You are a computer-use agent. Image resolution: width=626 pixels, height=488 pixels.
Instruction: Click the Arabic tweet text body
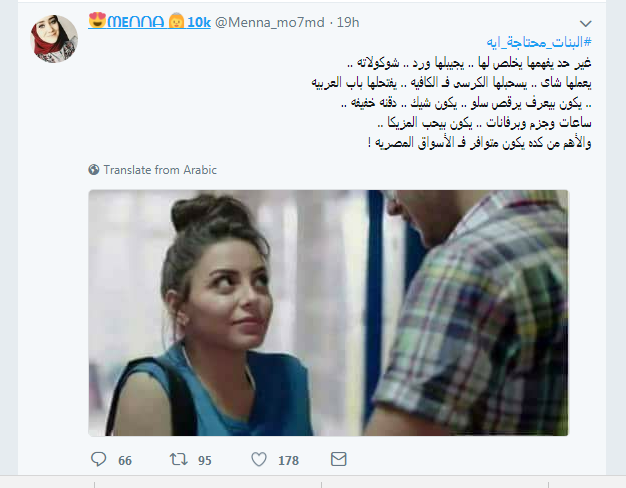pos(451,102)
